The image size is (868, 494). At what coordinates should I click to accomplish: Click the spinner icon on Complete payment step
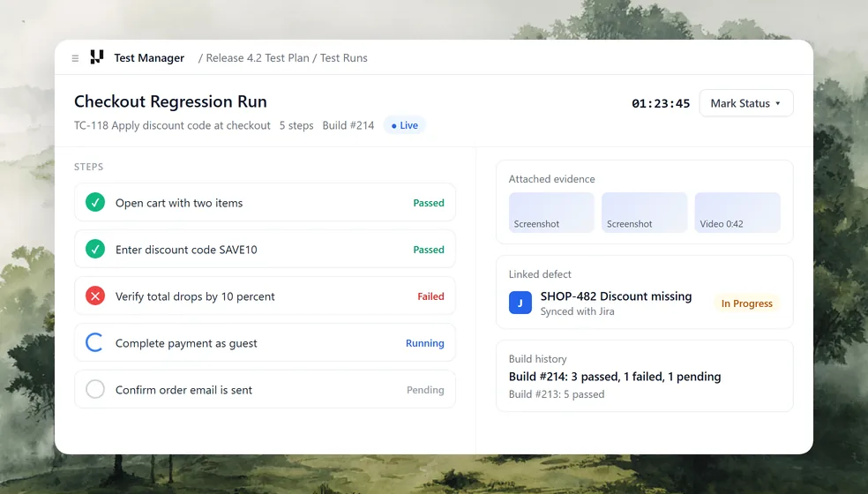coord(95,342)
